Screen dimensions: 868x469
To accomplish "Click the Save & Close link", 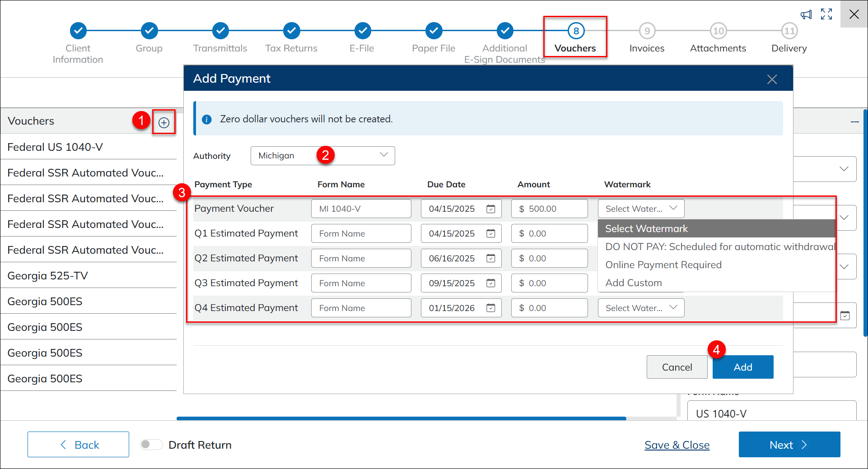I will (x=677, y=445).
